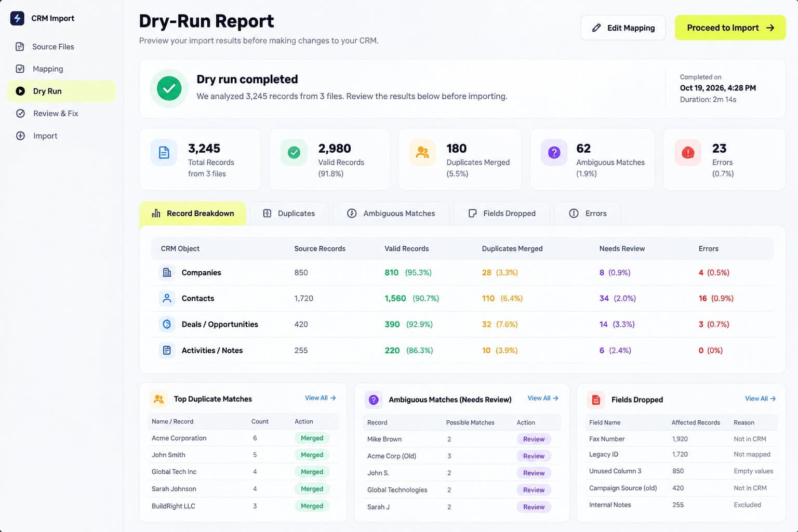The height and width of the screenshot is (532, 798).
Task: Click the Merged badge for BuildRight LLC
Action: pos(312,506)
